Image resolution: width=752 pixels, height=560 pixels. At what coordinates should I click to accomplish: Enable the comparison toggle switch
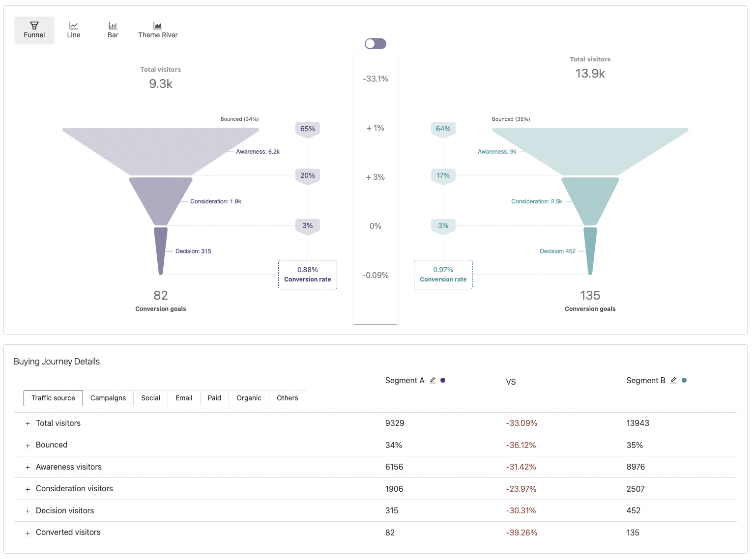[375, 44]
